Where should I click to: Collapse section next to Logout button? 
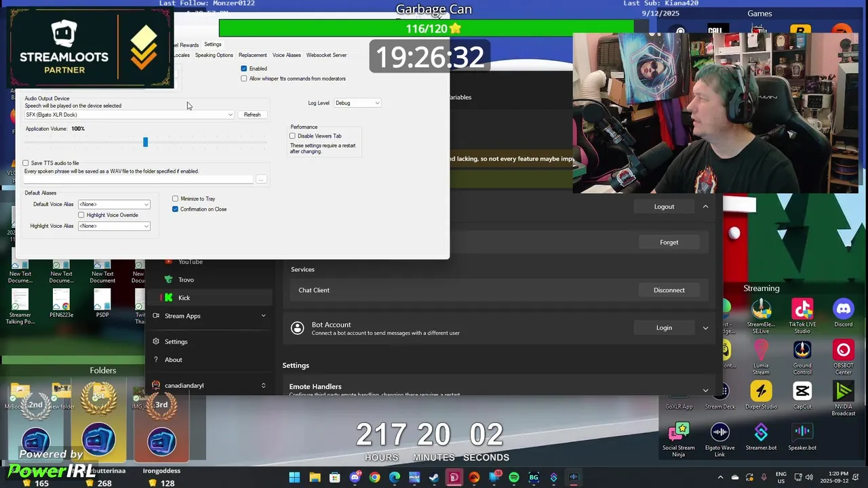(705, 207)
